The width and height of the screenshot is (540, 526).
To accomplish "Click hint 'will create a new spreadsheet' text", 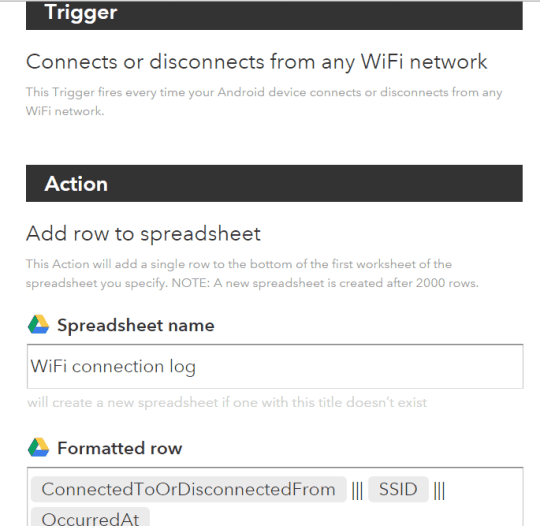I will (x=227, y=402).
